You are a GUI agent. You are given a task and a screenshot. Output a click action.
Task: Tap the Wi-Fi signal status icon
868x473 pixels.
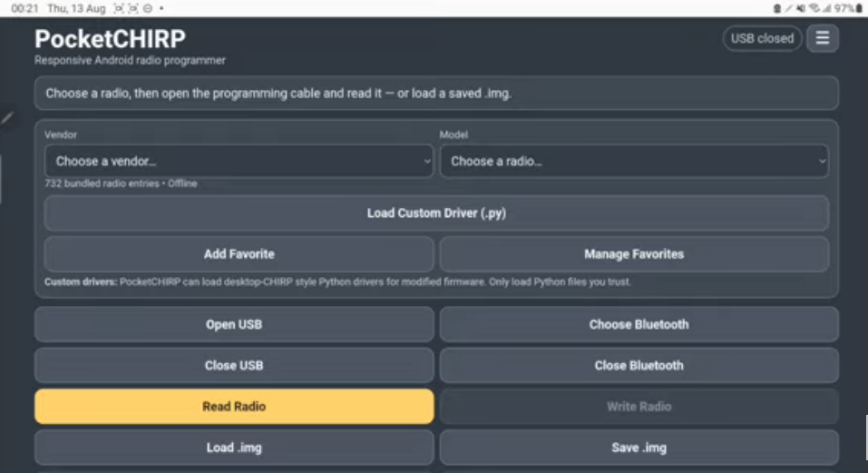tap(814, 8)
